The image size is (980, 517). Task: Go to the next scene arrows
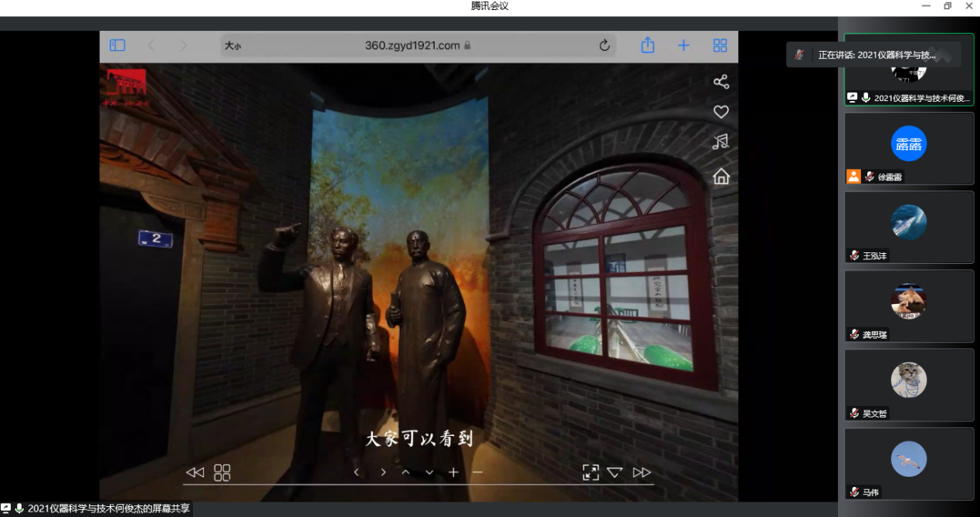tap(642, 472)
